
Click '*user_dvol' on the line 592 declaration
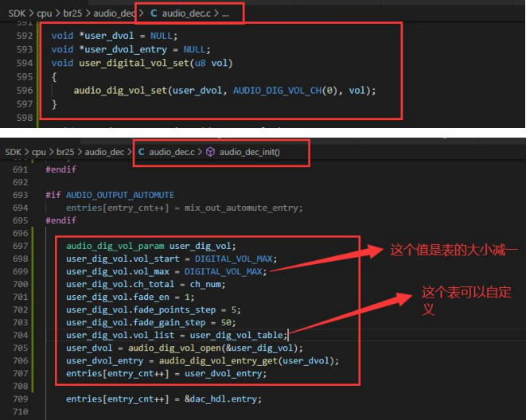(x=107, y=36)
